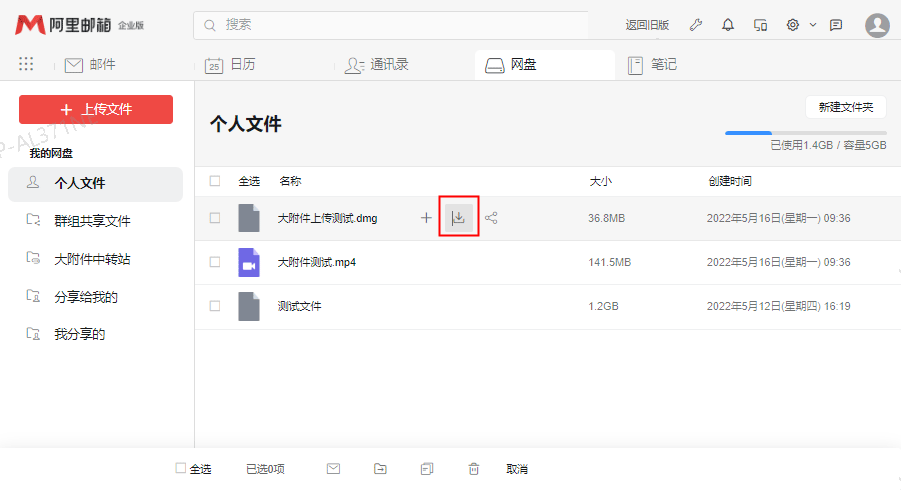Click the storage usage progress bar
This screenshot has height=490, width=901.
coord(806,133)
